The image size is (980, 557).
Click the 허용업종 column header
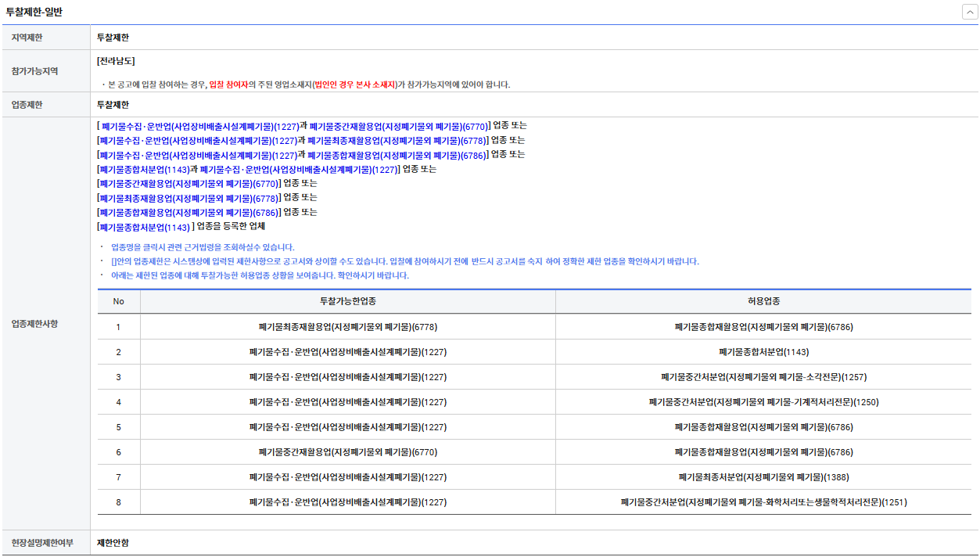[763, 301]
